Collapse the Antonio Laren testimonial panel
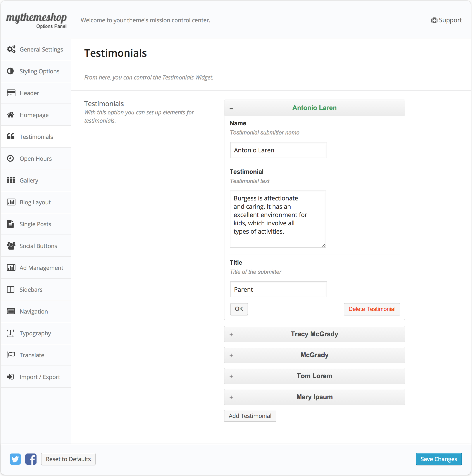This screenshot has height=476, width=472. (x=231, y=108)
